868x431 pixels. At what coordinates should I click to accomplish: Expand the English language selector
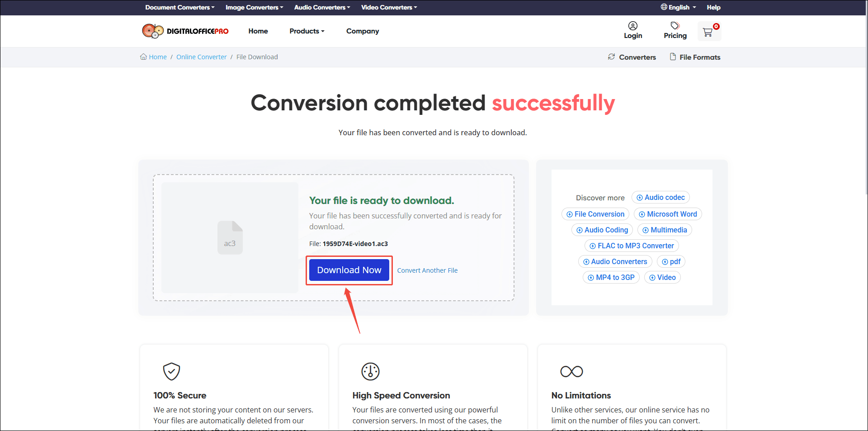[678, 7]
